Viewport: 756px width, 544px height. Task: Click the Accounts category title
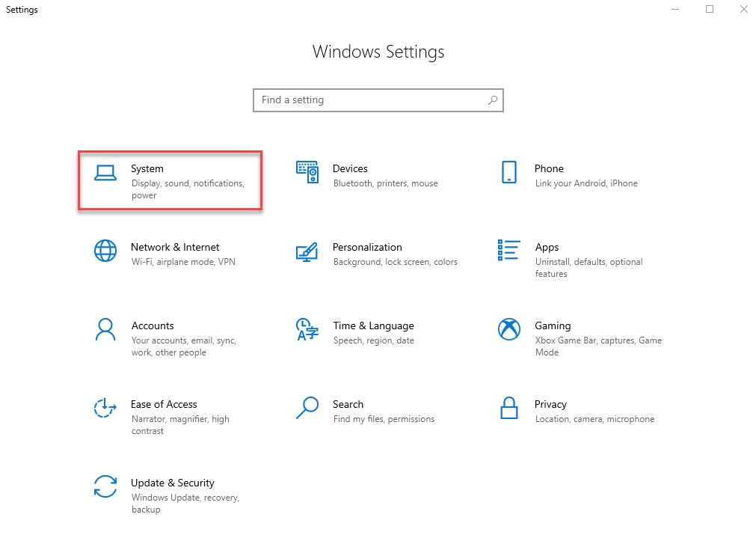point(152,326)
